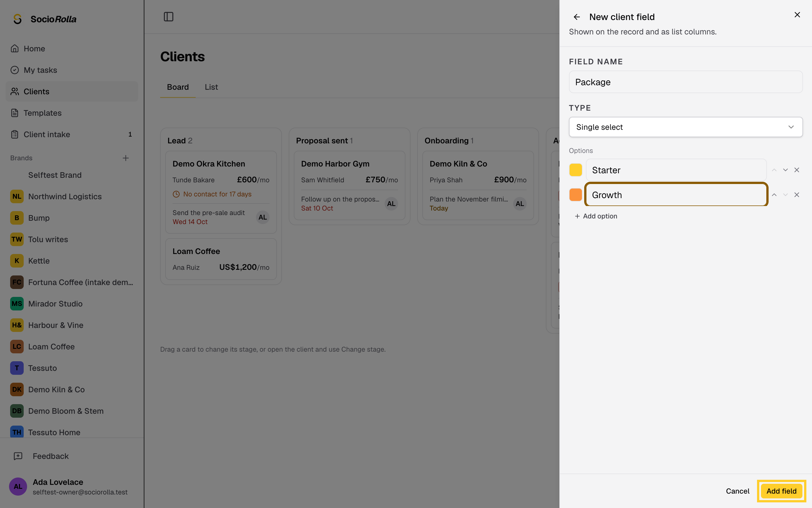812x508 pixels.
Task: Add a new brand with plus icon
Action: (x=125, y=158)
